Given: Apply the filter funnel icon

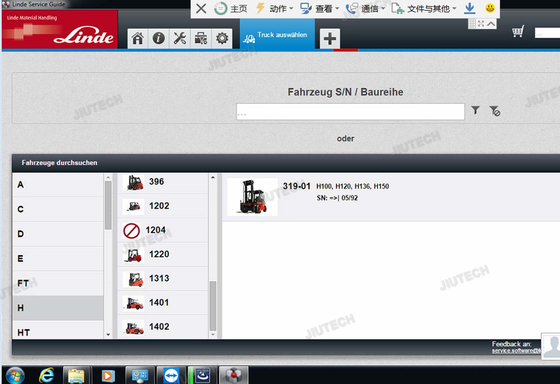Looking at the screenshot, I should (x=475, y=110).
